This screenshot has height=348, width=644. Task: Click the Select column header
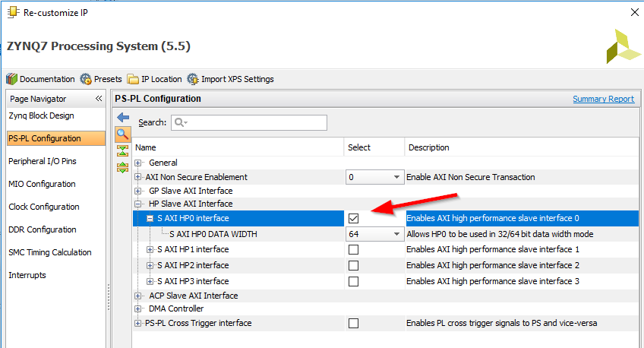(x=374, y=147)
